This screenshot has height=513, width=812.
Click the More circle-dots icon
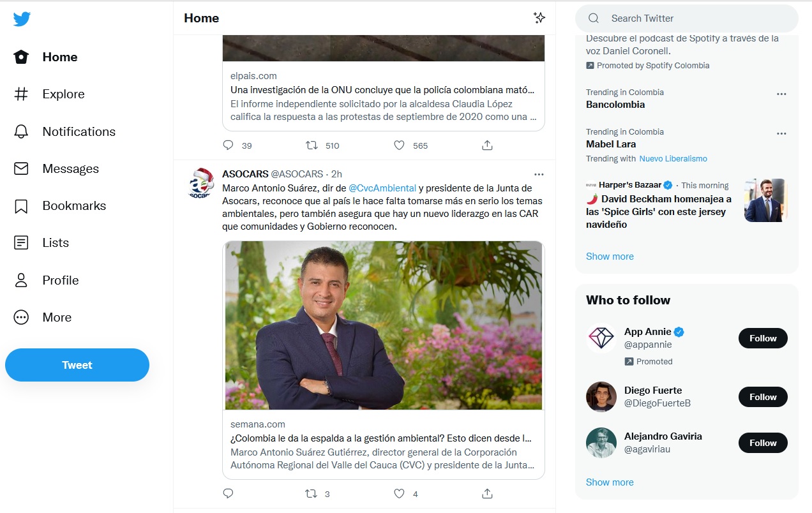coord(21,317)
